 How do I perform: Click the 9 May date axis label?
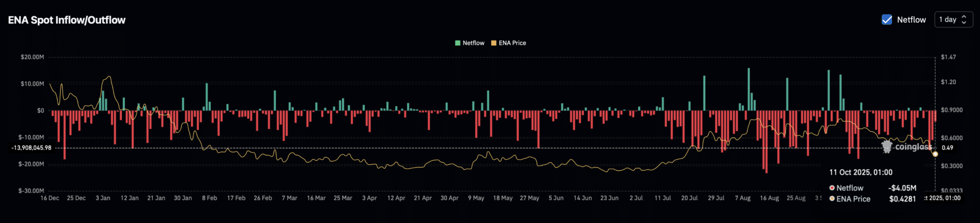pos(476,198)
